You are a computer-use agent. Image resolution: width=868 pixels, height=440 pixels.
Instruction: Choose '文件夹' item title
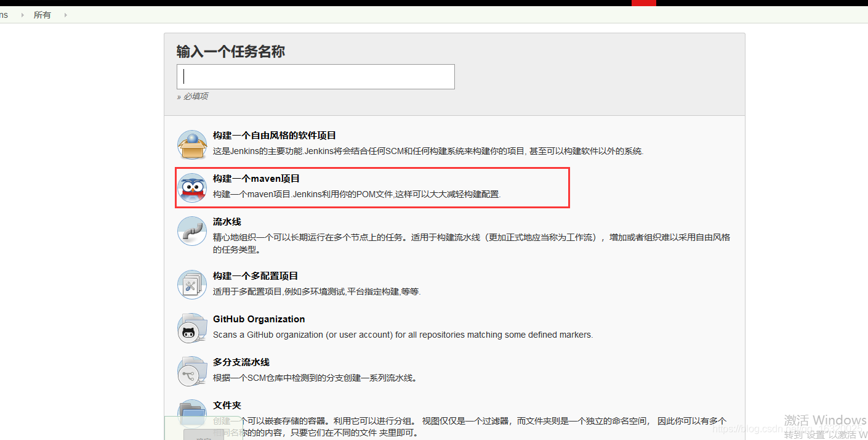227,405
